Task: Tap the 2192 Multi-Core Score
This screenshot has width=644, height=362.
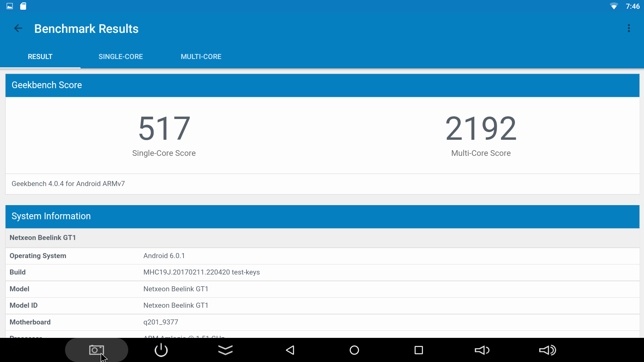Action: [x=481, y=128]
